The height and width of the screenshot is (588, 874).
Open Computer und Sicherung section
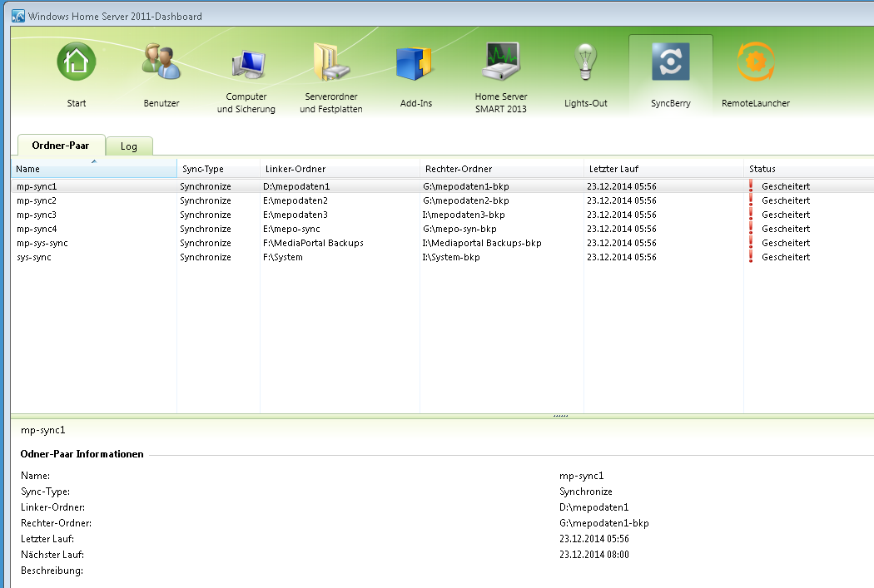pos(246,64)
